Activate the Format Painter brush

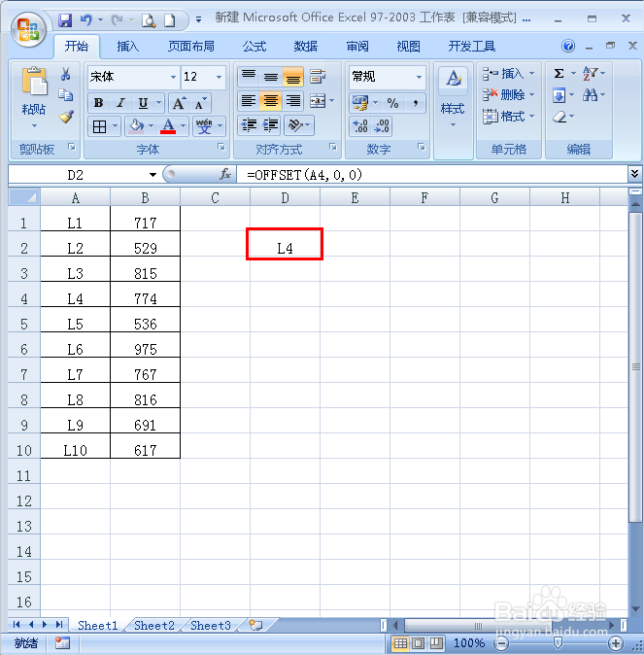(x=66, y=117)
